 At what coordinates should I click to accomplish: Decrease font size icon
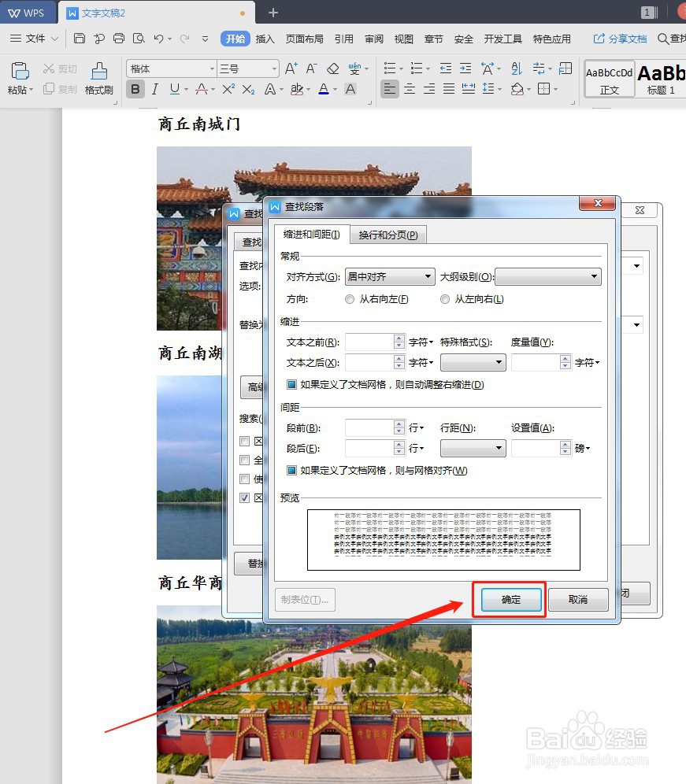coord(311,68)
